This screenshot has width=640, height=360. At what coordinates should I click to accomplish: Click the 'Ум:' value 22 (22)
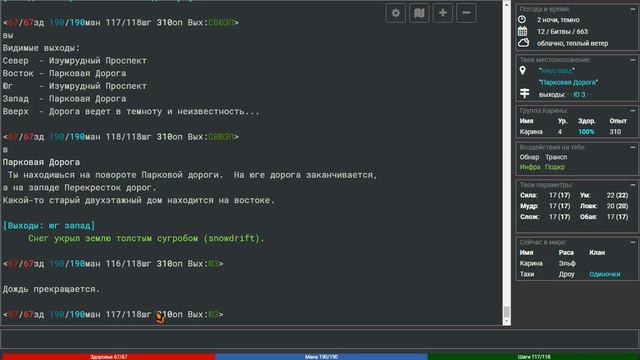[617, 196]
